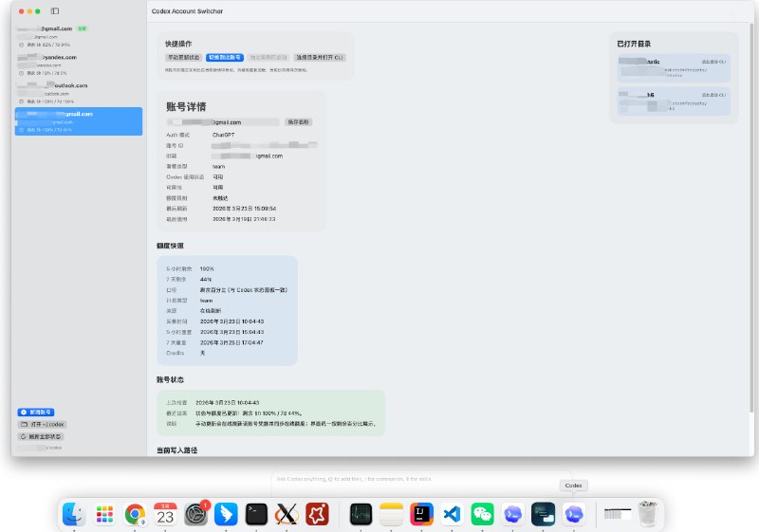Open the Terminal icon in the Dock
This screenshot has height=532, width=759.
256,514
